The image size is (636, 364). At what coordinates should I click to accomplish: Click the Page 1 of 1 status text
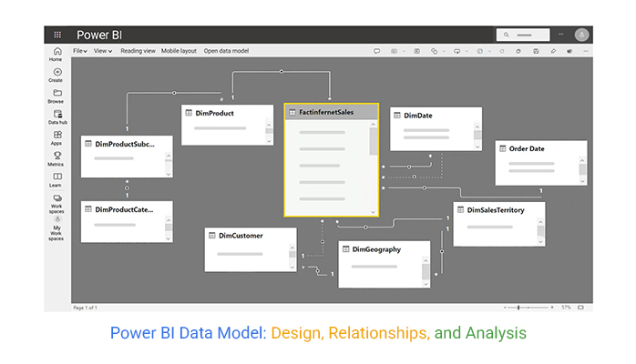[85, 308]
